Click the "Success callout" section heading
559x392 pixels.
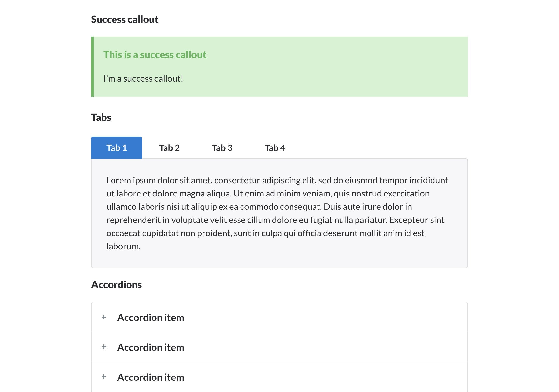point(125,20)
